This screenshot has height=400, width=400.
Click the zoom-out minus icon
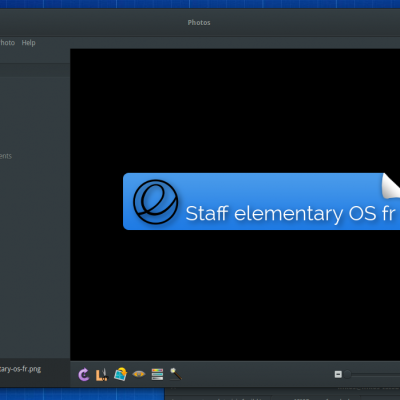coord(338,374)
